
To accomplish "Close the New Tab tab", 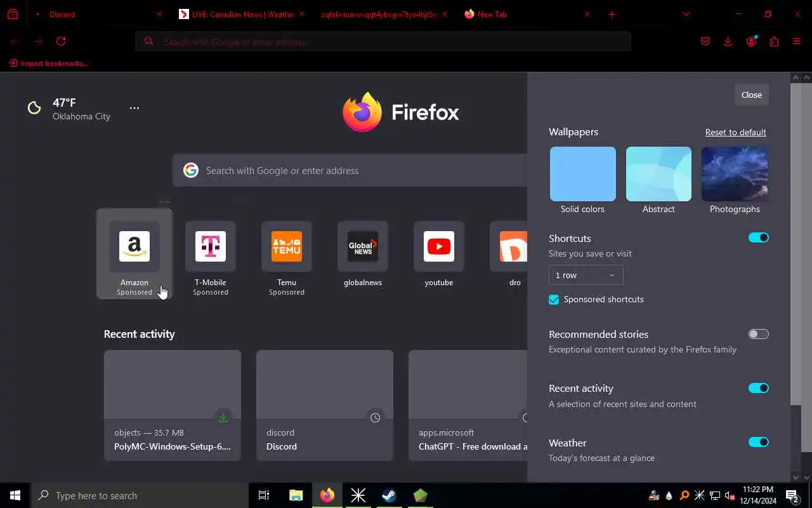I will point(587,14).
